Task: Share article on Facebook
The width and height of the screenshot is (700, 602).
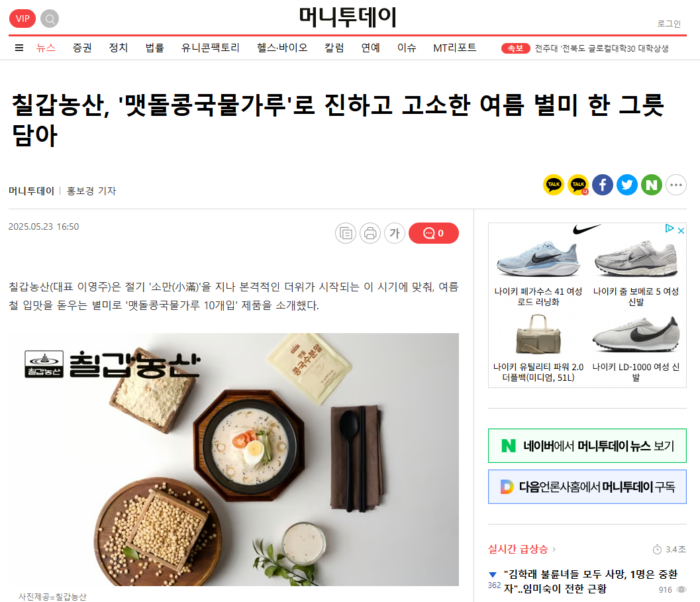Action: coord(603,185)
